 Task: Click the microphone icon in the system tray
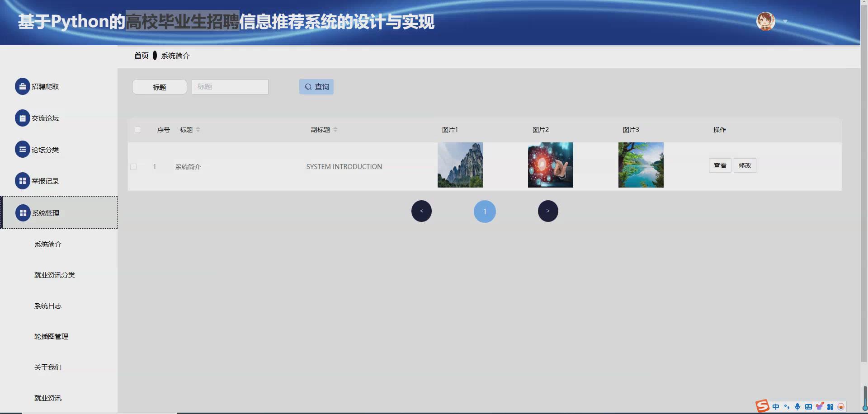798,407
